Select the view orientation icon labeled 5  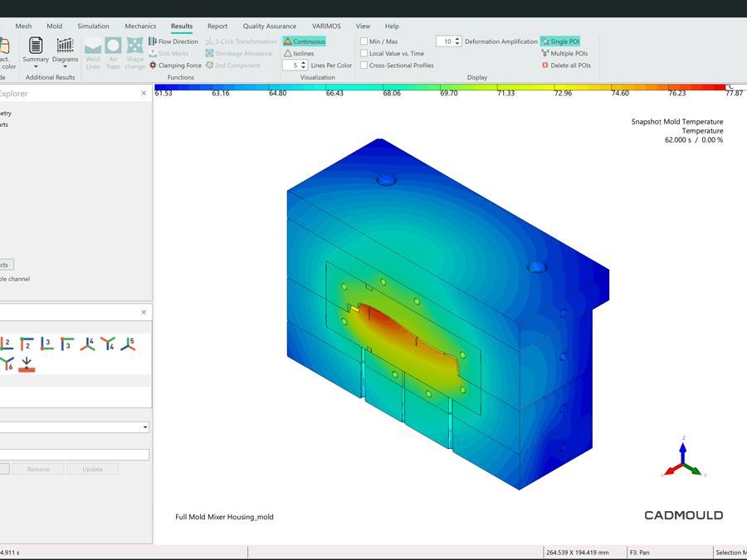128,343
